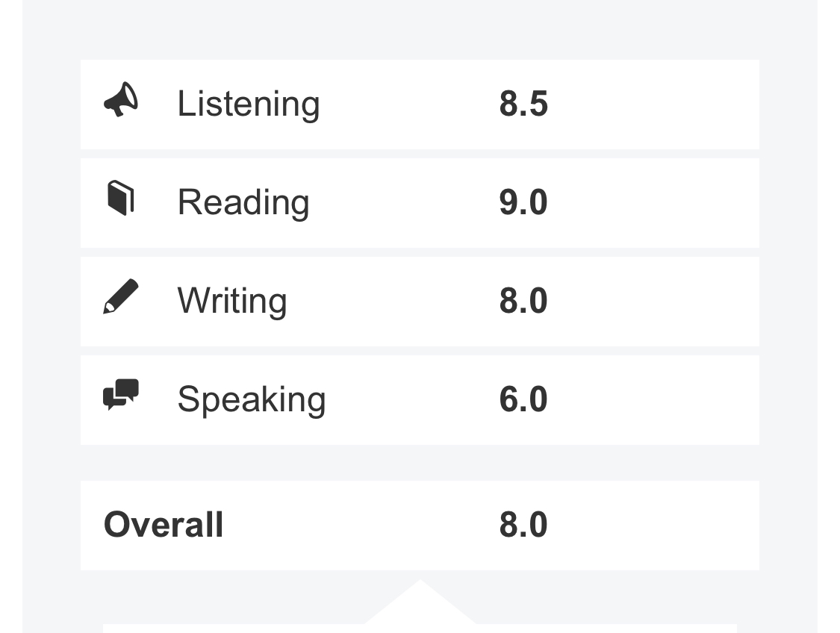Click the Writing score 8.0
Screen dimensions: 840x633
pos(523,301)
